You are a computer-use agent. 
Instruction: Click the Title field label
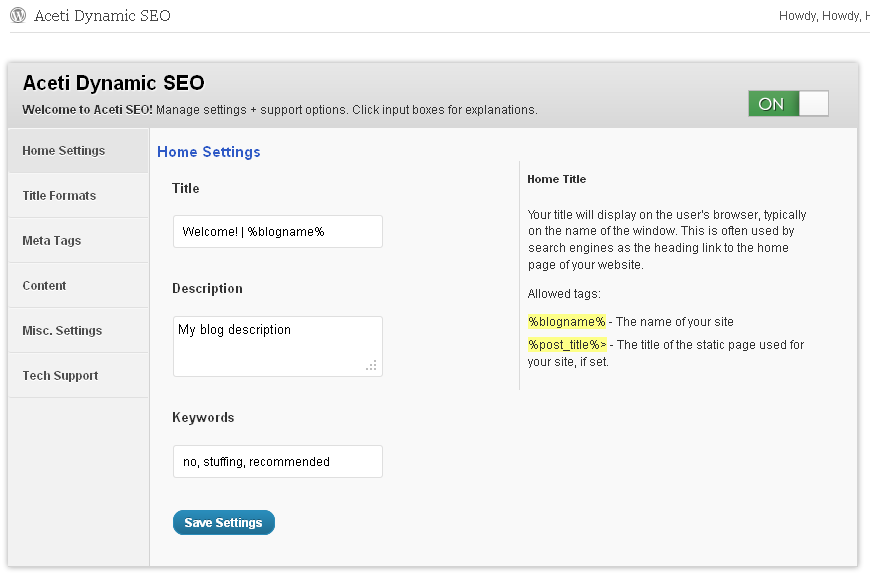coord(185,188)
